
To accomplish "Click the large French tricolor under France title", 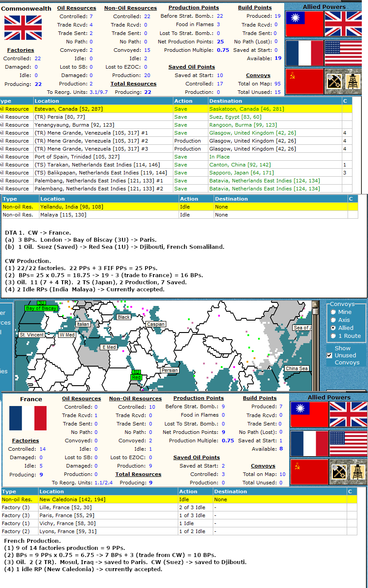I will pos(27,418).
